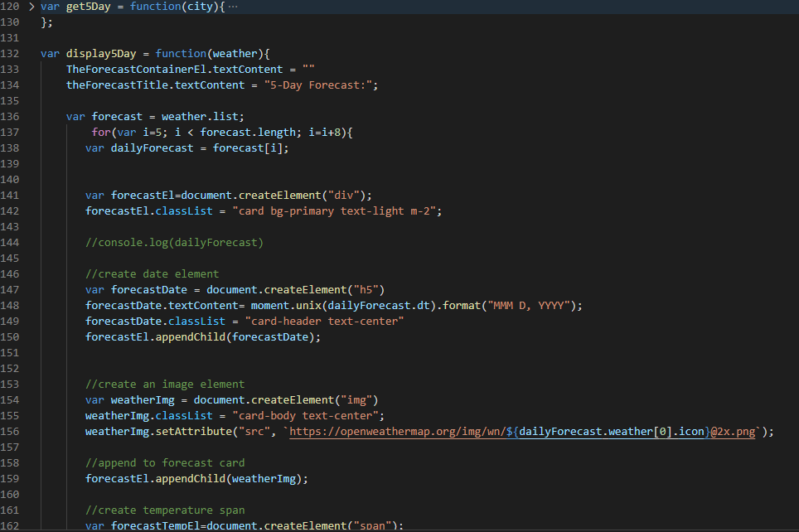Viewport: 799px width, 532px height.
Task: Click theForecastTitle on line 134
Action: click(x=117, y=85)
